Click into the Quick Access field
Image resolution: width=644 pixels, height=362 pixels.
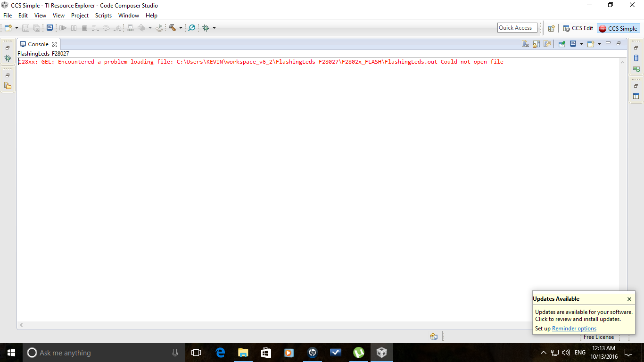click(517, 28)
